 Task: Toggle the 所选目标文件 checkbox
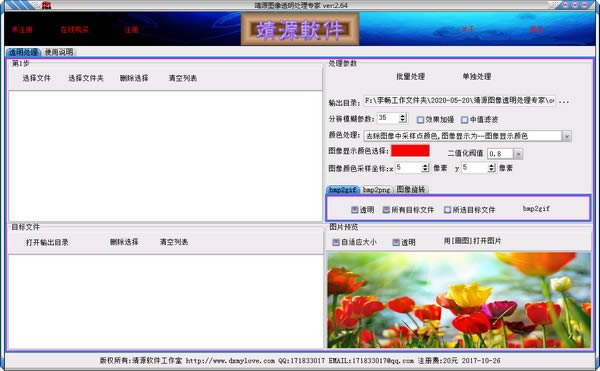point(447,210)
